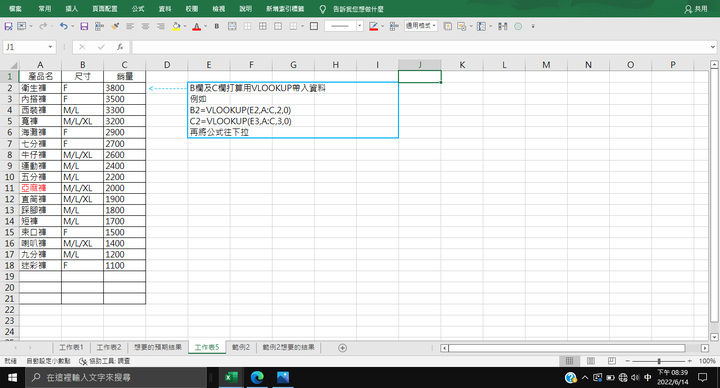Image resolution: width=720 pixels, height=388 pixels.
Task: Click the green circle toolbar icon
Action: (x=518, y=26)
